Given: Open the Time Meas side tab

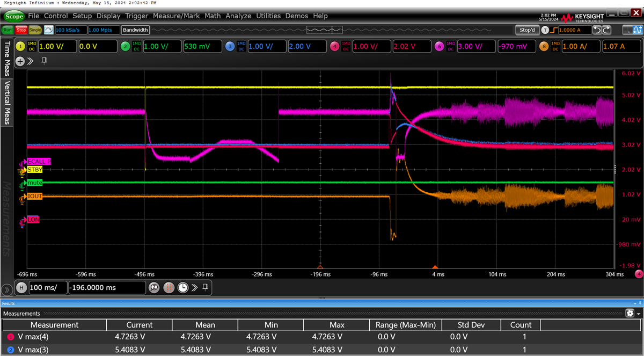Looking at the screenshot, I should pyautogui.click(x=7, y=58).
